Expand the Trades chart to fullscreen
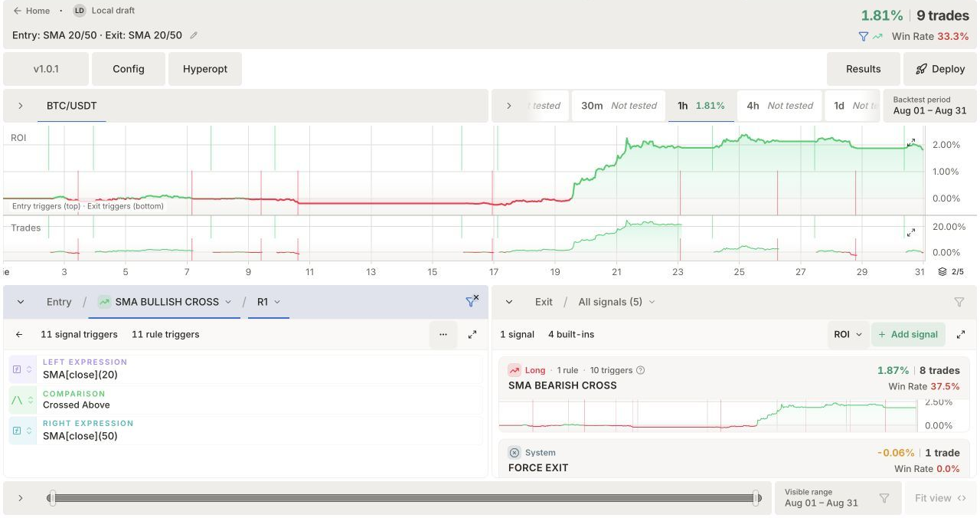Screen dimensions: 980x518 point(911,232)
